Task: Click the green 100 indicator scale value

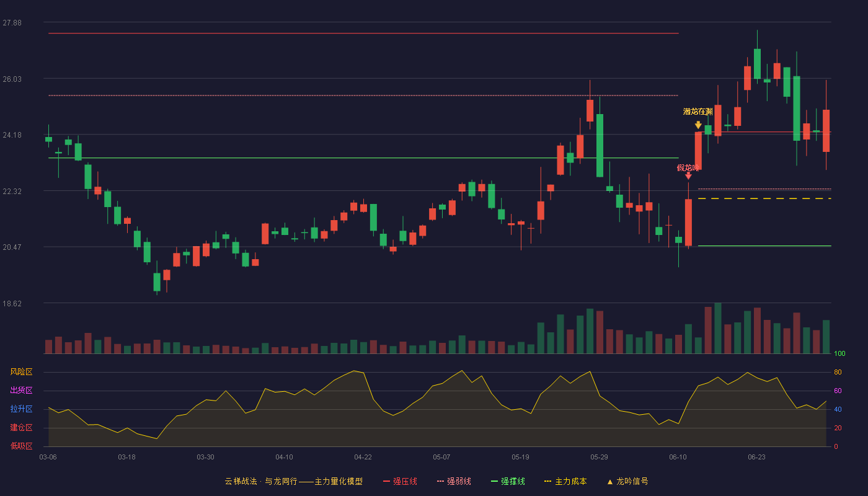Action: 839,354
